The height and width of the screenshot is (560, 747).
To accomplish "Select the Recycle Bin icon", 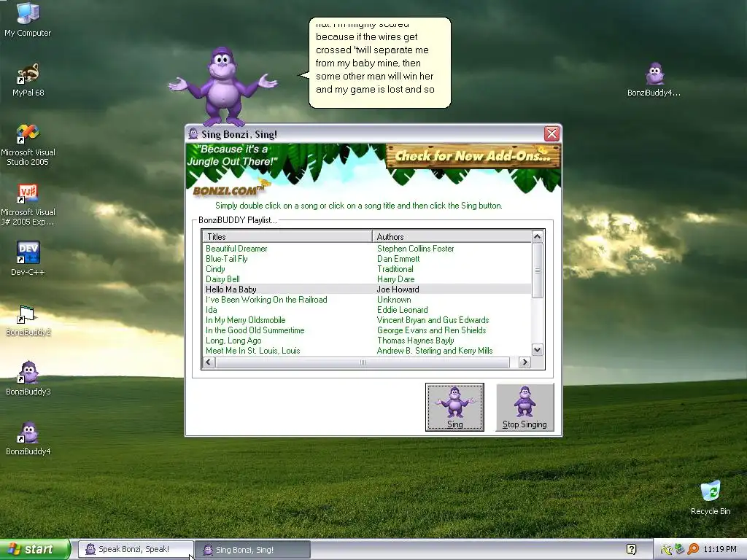I will [711, 497].
